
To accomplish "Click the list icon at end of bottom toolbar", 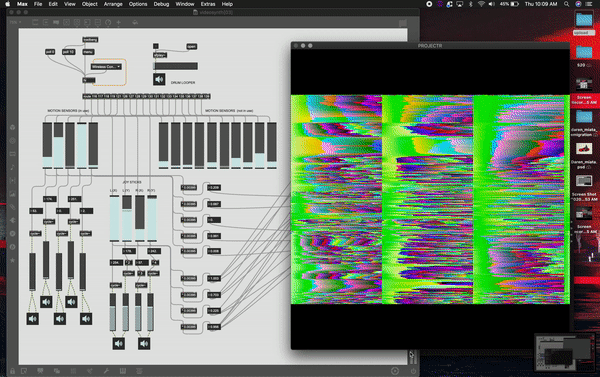I will click(139, 371).
